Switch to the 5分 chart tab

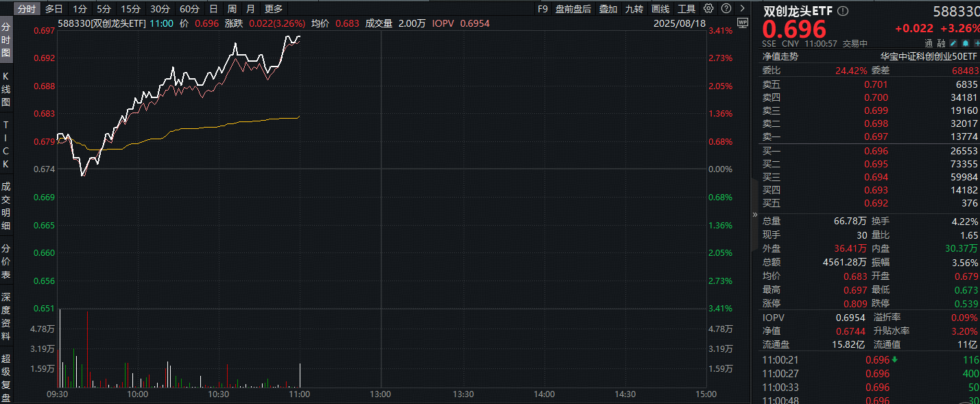click(x=104, y=9)
